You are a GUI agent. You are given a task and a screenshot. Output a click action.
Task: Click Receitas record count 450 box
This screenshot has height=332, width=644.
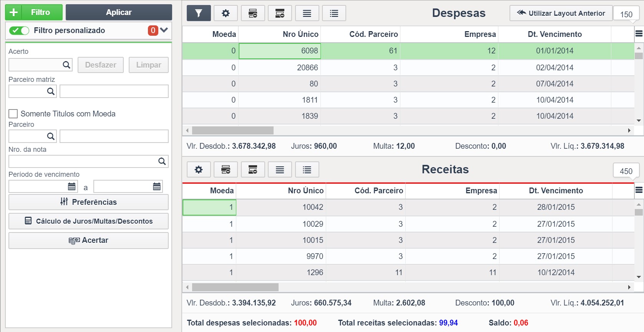tap(626, 171)
